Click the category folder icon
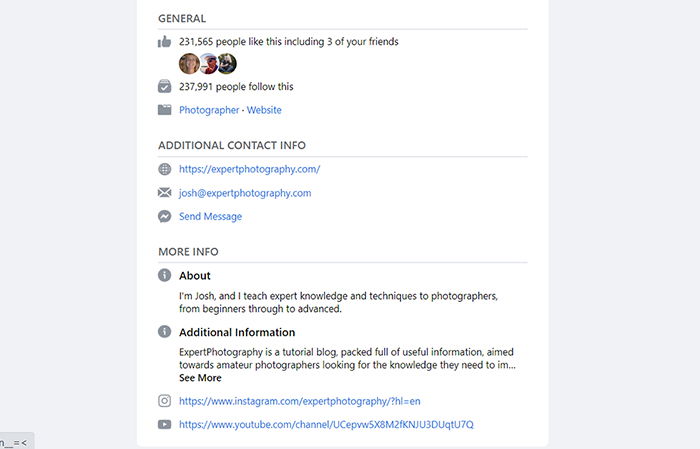This screenshot has width=700, height=449. (164, 110)
